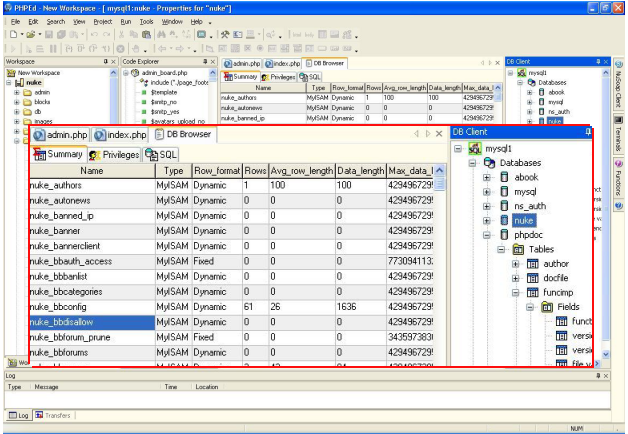Collapse admin_board.php node in Code Explorer

126,73
